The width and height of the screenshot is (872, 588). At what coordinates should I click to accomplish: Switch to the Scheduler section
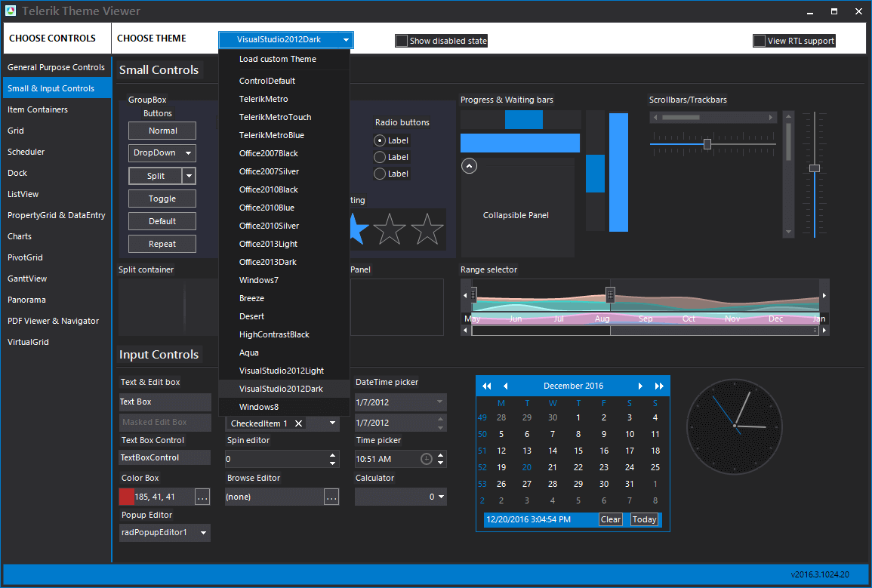coord(56,152)
